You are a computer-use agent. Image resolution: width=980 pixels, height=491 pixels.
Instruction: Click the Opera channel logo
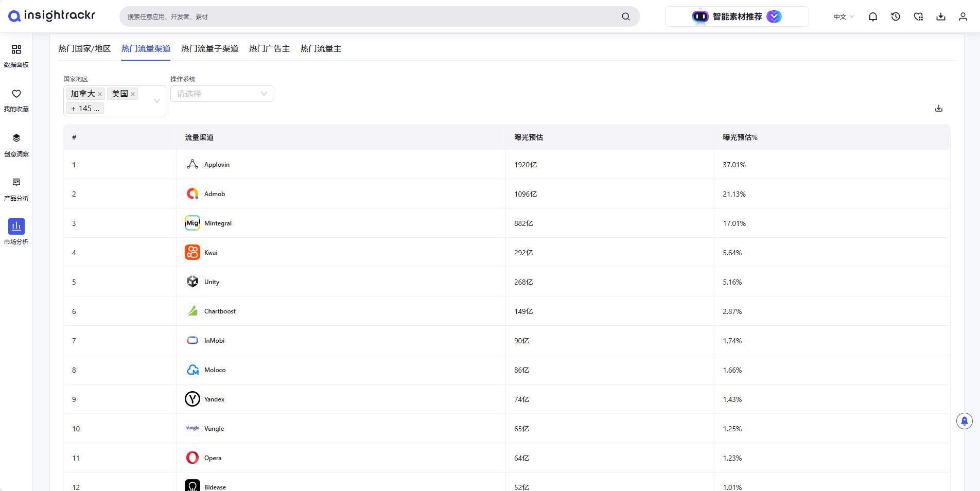[192, 458]
